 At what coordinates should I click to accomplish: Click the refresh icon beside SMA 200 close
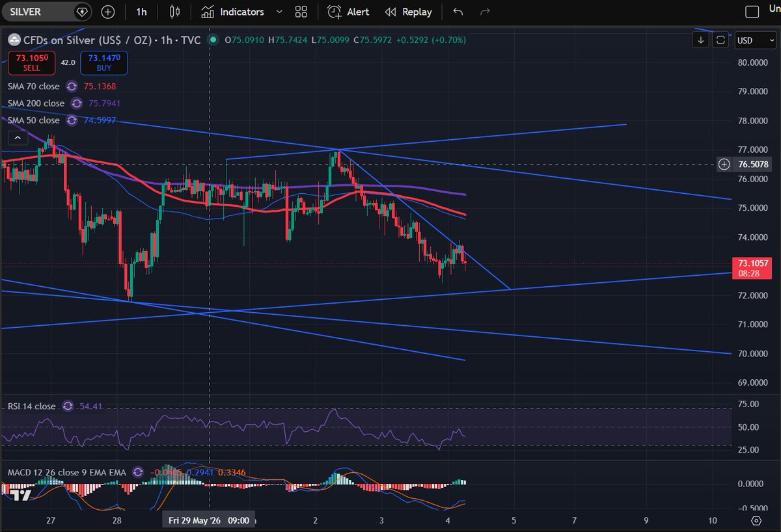coord(77,103)
